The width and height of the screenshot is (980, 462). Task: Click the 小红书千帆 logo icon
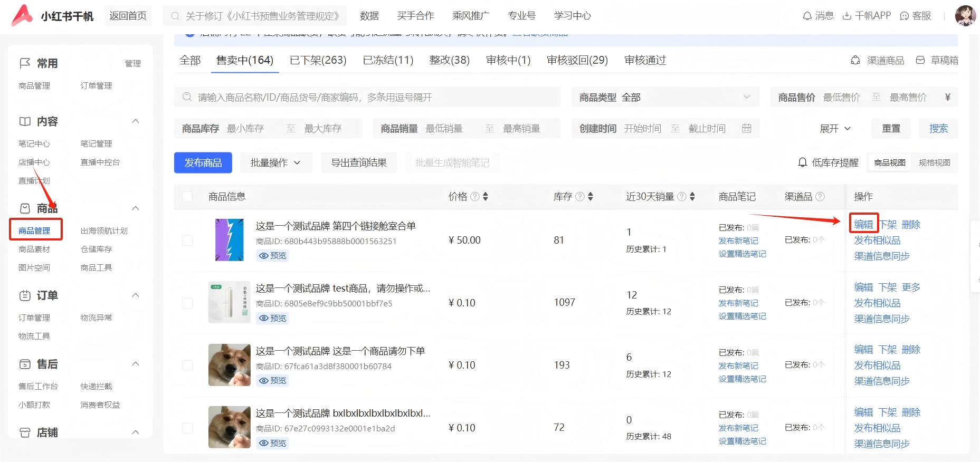click(22, 16)
